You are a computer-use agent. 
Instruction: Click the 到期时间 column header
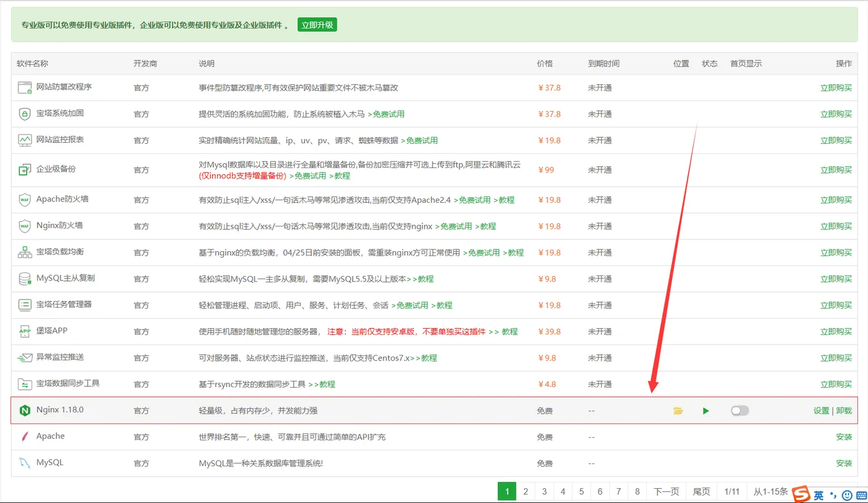(603, 64)
